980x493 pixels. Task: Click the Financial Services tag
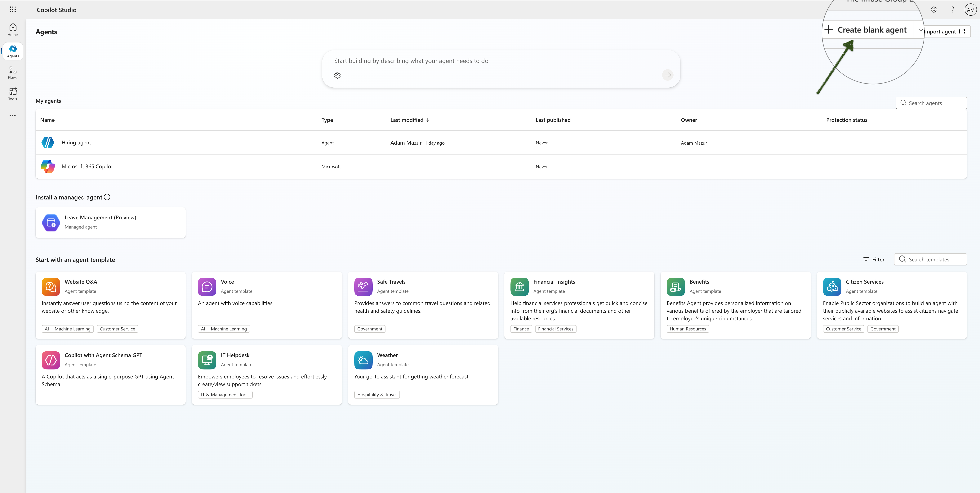click(555, 329)
